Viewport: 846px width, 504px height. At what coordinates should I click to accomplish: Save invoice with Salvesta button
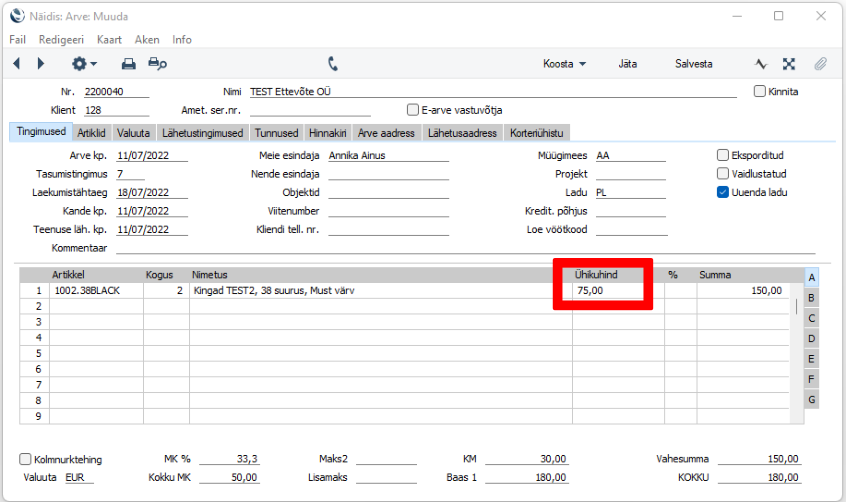click(693, 64)
